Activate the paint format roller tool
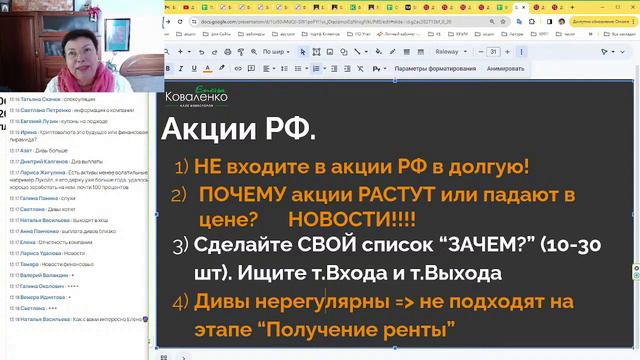The width and height of the screenshot is (640, 360). click(x=241, y=52)
